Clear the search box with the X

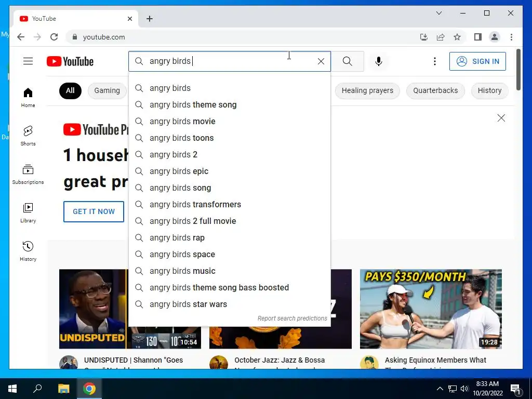coord(321,61)
